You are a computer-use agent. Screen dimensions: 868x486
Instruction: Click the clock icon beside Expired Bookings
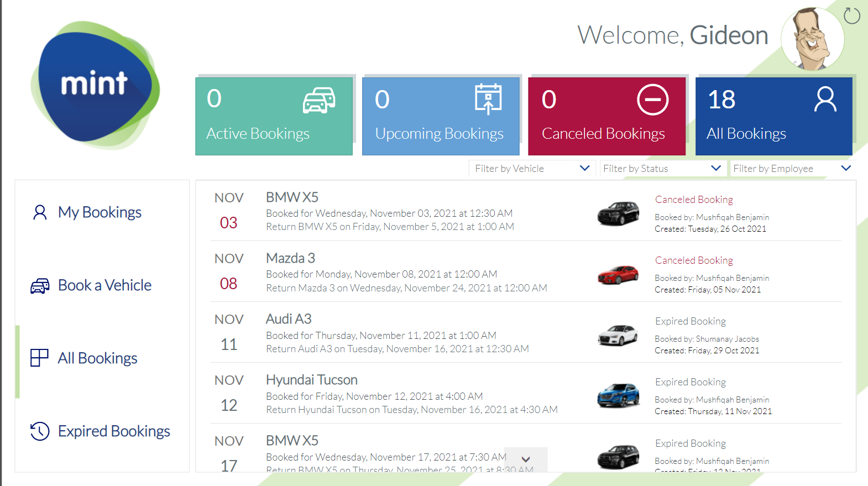40,431
